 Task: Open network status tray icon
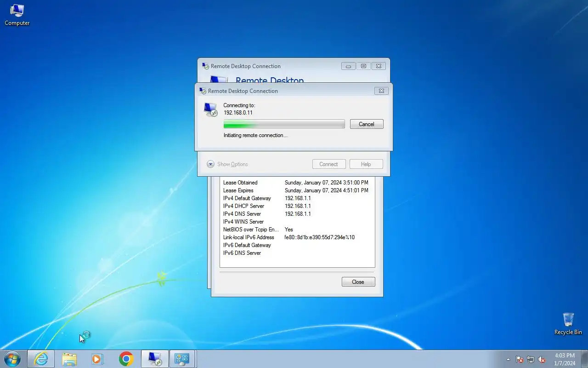pos(531,359)
